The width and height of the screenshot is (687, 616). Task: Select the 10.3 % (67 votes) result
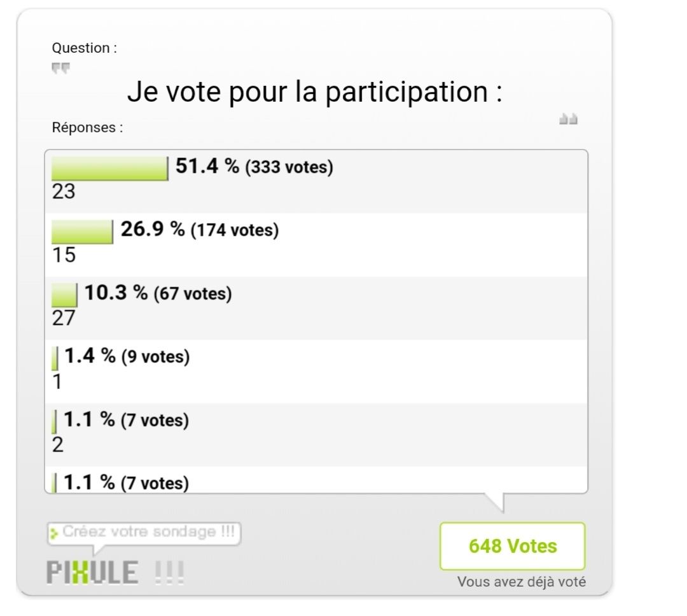pos(158,293)
